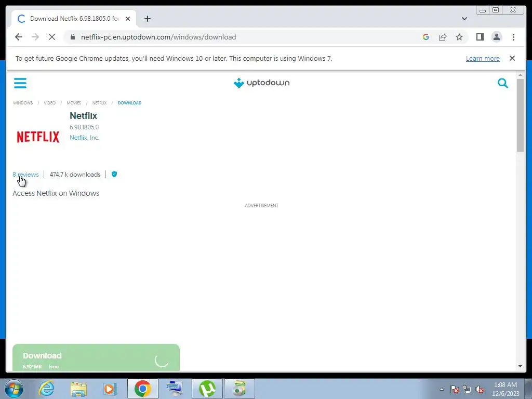Open the installer package taskbar icon
Screen dimensions: 532x399
[239, 389]
